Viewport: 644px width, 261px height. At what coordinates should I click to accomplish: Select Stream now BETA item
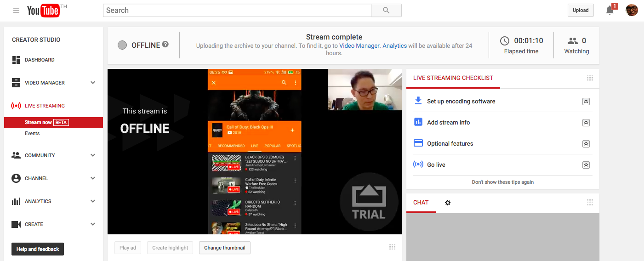(53, 123)
